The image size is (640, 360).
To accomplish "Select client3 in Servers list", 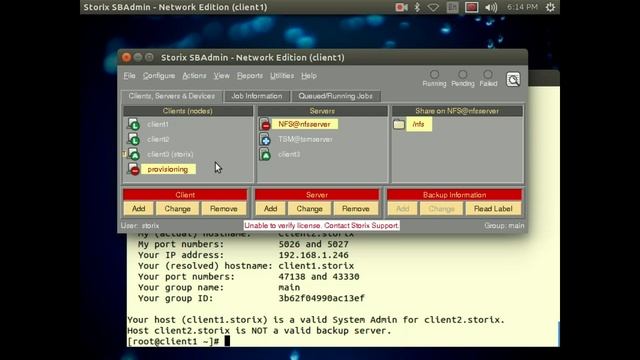I will (289, 154).
